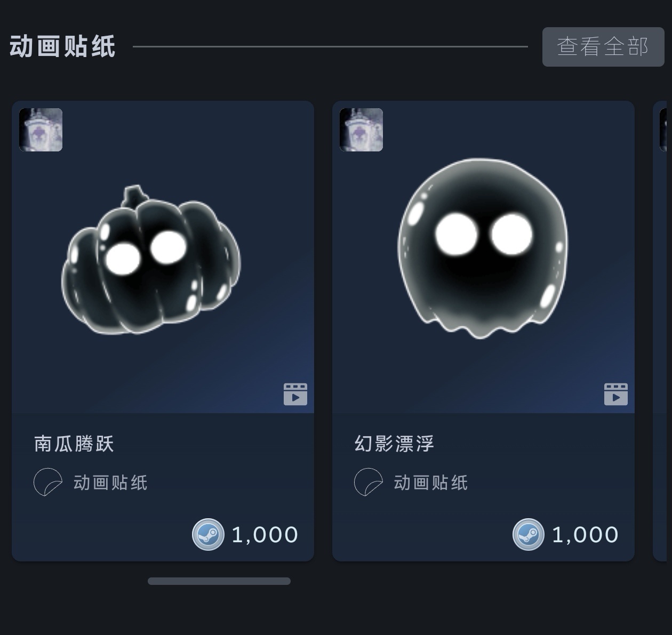This screenshot has width=672, height=635.
Task: Open the 查看全部 (view all) button
Action: pos(603,47)
